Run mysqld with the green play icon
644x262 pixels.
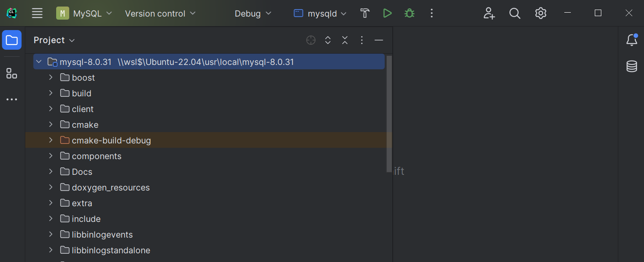pos(387,14)
